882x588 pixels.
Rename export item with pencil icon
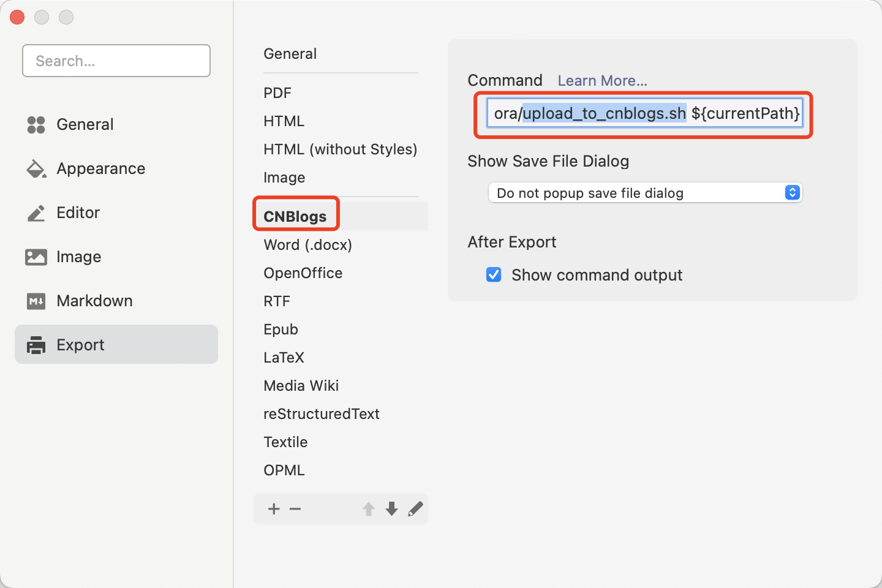[x=415, y=509]
